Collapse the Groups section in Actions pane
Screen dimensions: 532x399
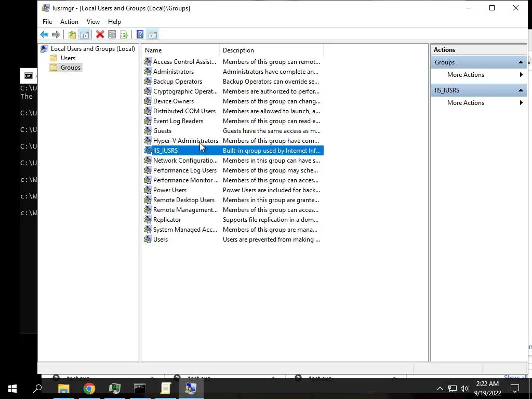(x=521, y=62)
